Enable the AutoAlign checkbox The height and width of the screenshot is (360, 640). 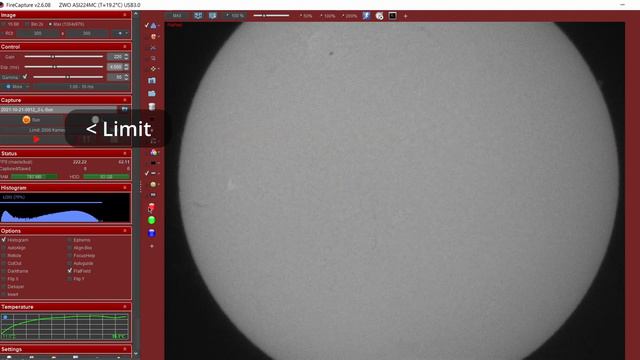tap(4, 248)
